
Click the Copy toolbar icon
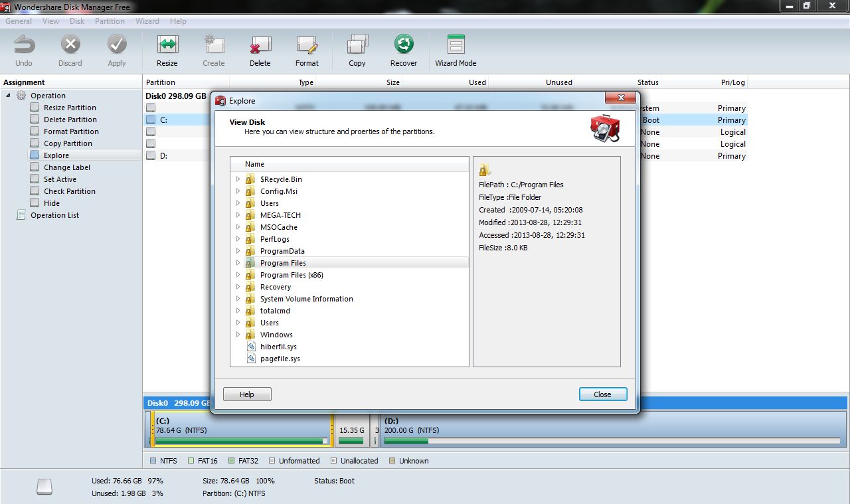[x=357, y=45]
